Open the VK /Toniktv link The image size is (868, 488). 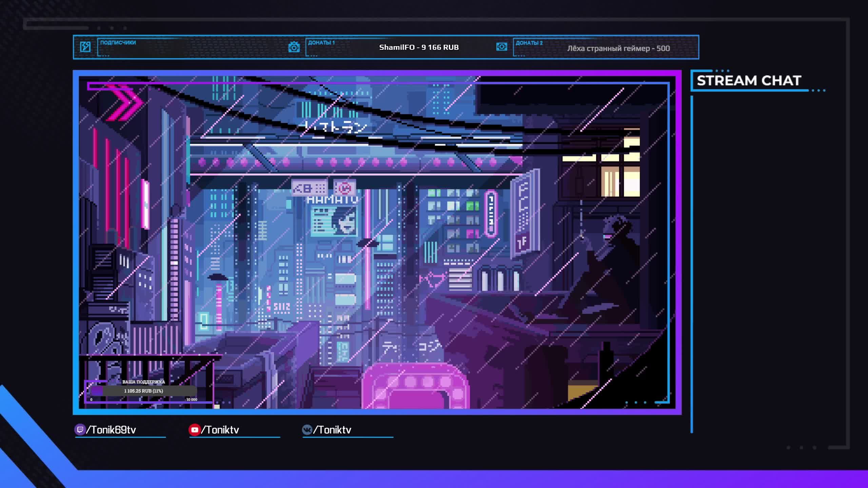pyautogui.click(x=332, y=430)
